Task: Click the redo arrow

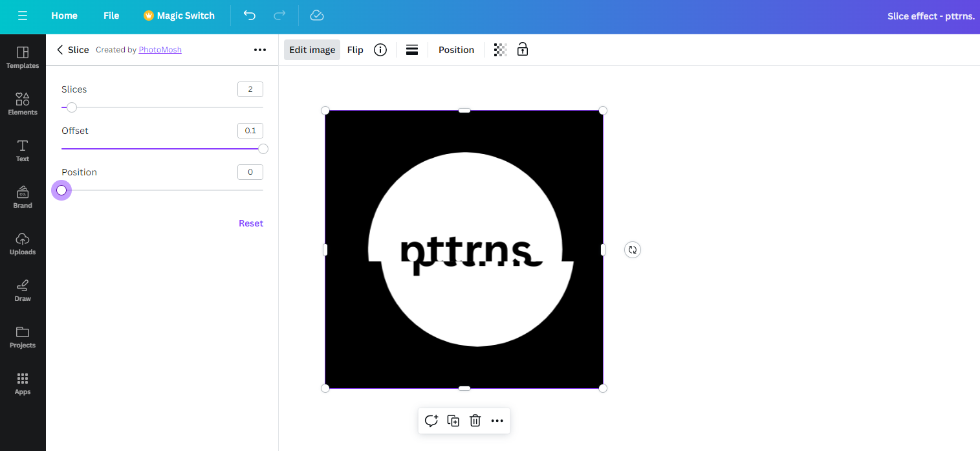Action: [x=279, y=16]
